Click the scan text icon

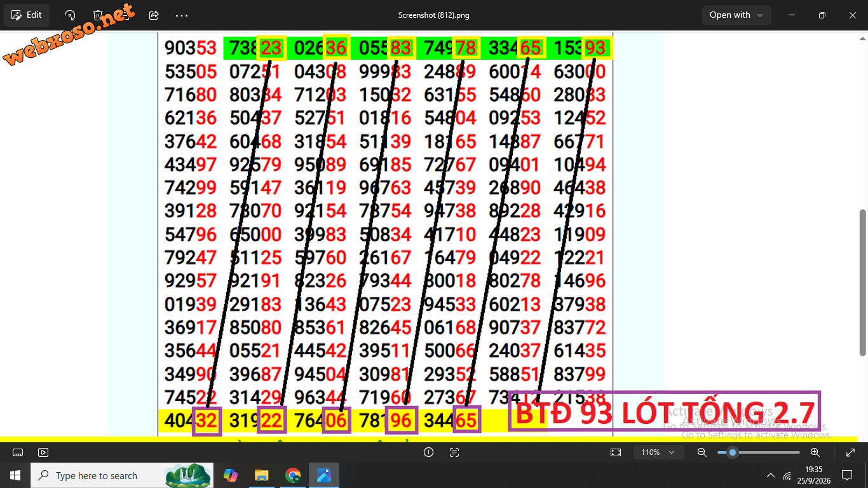(454, 452)
